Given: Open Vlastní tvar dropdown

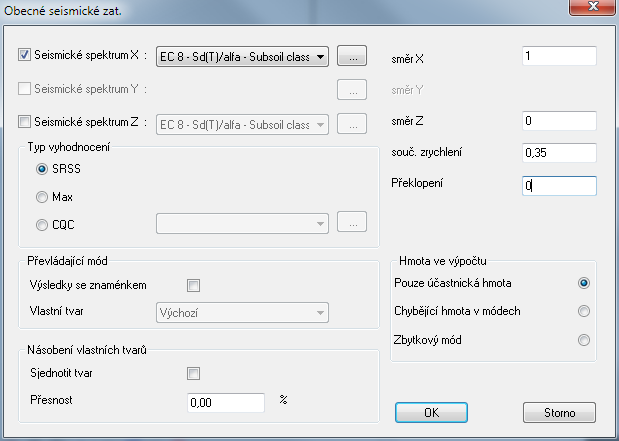Looking at the screenshot, I should 242,313.
